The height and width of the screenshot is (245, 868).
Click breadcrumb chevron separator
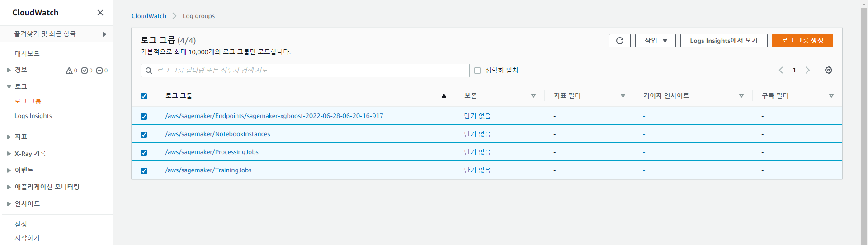175,16
